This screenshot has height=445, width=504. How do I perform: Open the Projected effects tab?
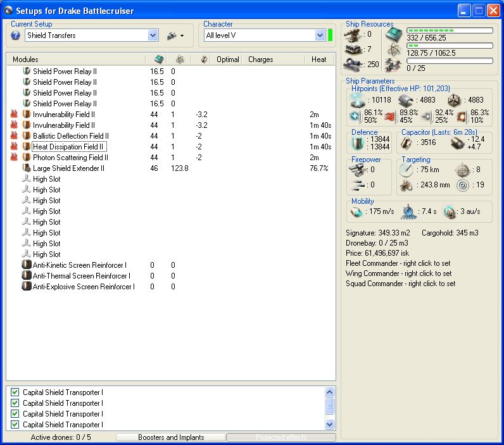coord(281,437)
